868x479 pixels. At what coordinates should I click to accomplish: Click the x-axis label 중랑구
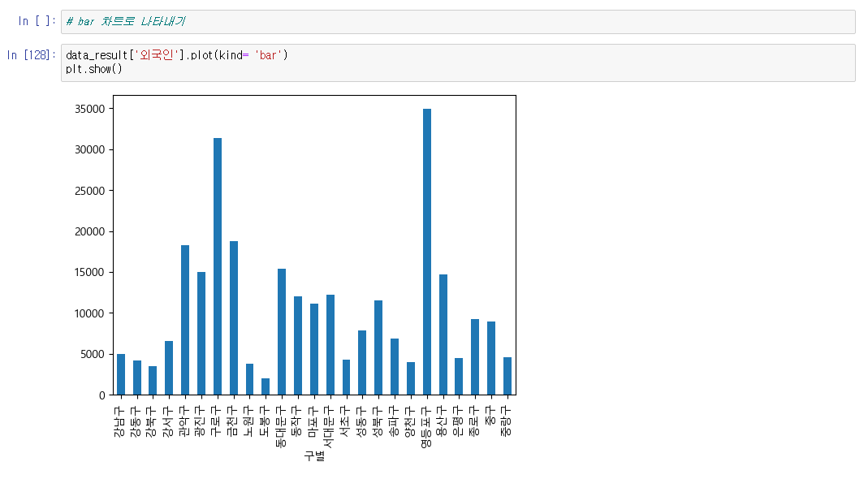507,422
